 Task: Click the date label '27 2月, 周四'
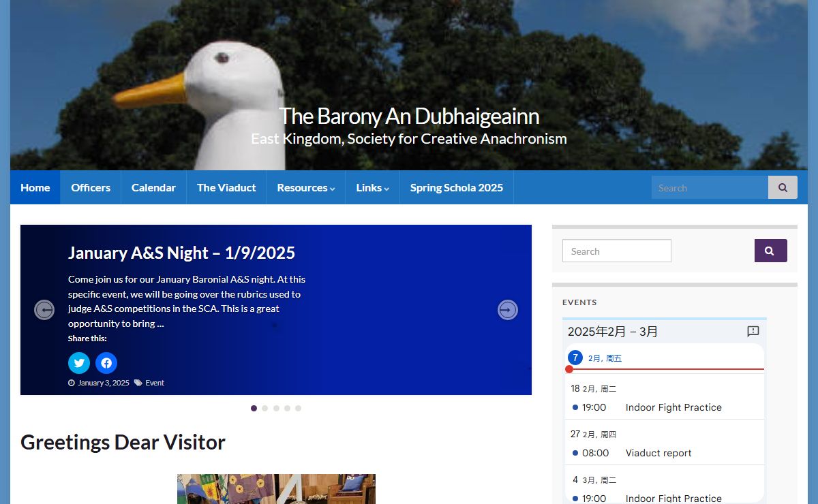pyautogui.click(x=593, y=434)
